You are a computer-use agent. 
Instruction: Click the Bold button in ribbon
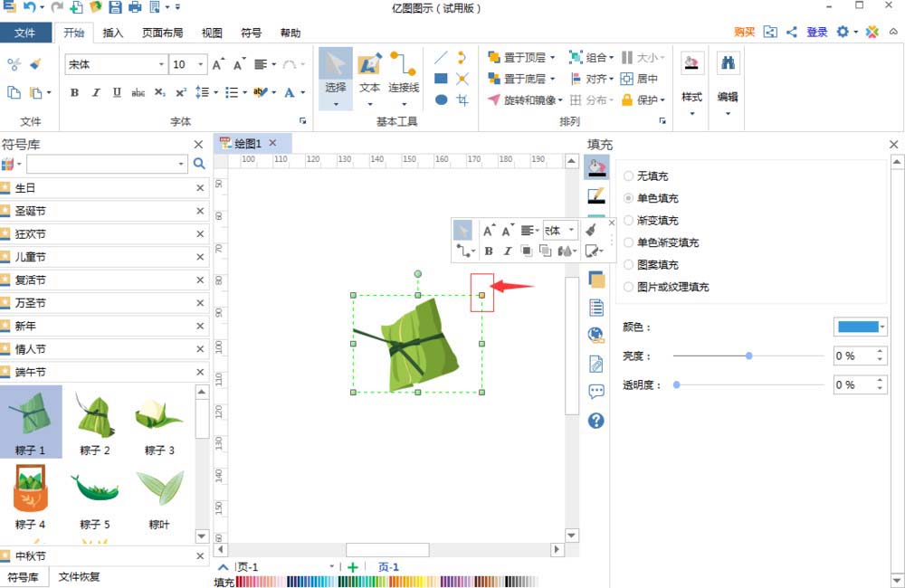coord(74,92)
